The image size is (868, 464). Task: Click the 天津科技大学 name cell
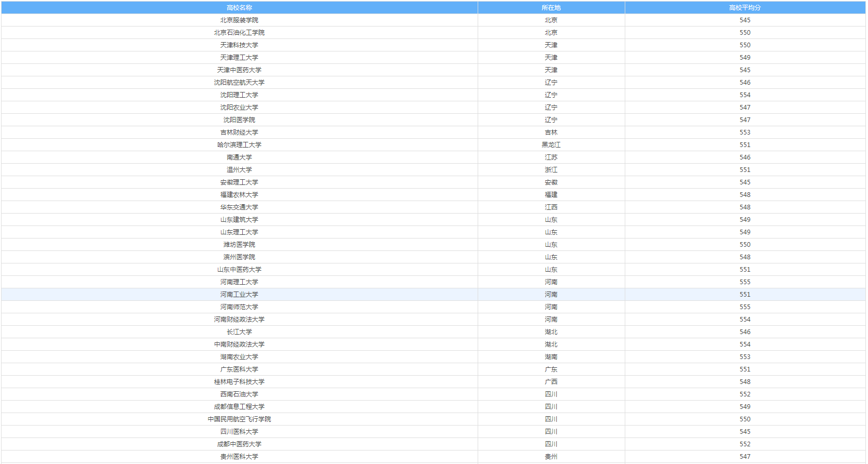(x=239, y=45)
